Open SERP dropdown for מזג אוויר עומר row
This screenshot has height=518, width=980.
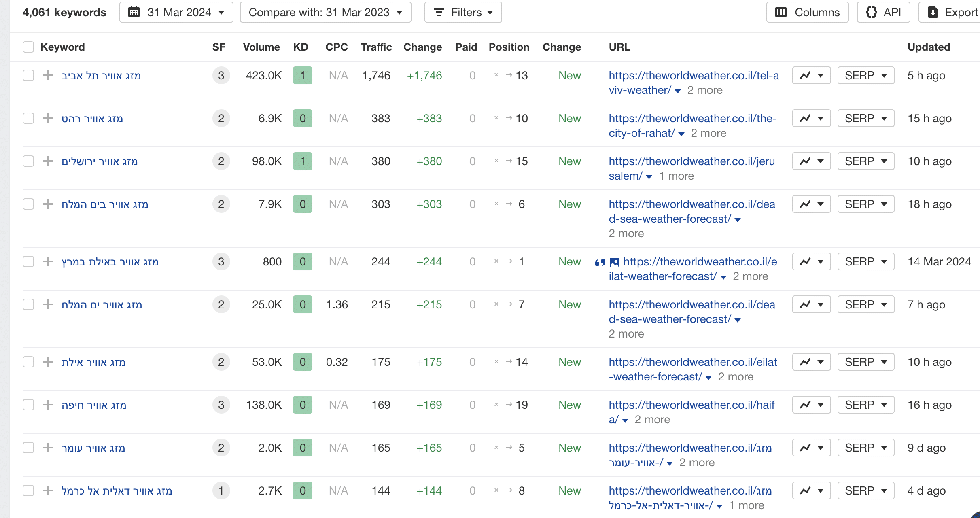866,448
